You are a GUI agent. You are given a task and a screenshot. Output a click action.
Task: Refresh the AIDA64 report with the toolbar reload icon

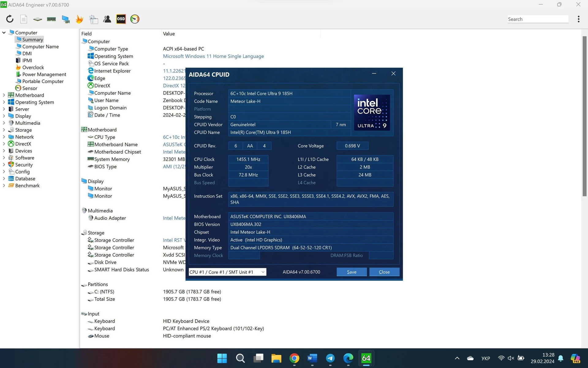tap(10, 19)
